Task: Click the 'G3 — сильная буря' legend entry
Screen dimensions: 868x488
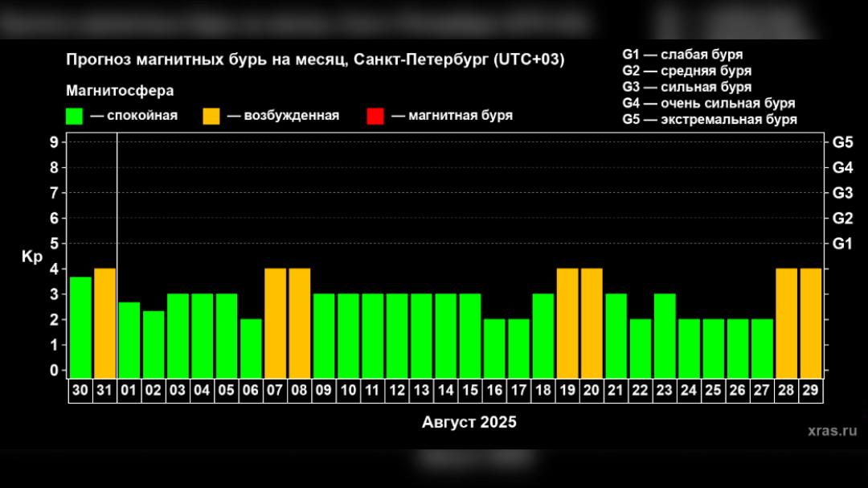Action: coord(687,87)
